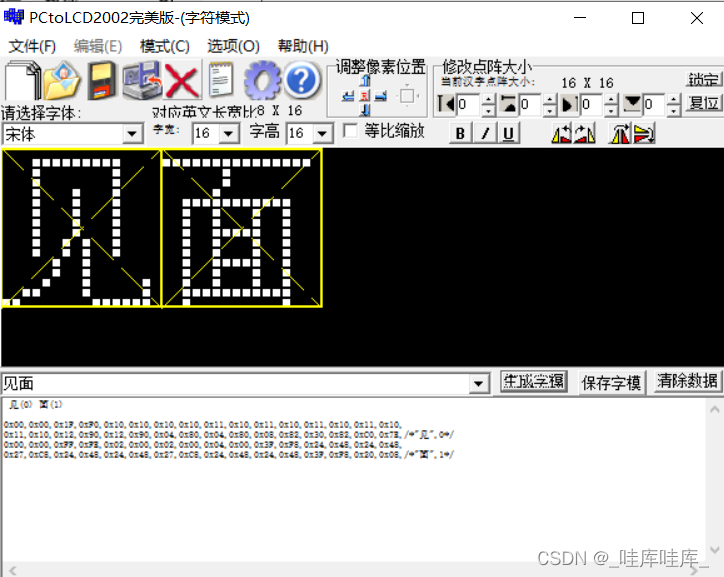Shift pixels right with the right arrow
The width and height of the screenshot is (724, 577).
point(380,96)
